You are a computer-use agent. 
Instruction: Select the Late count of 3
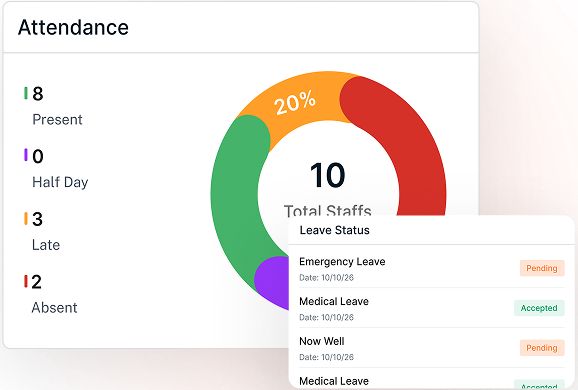37,219
